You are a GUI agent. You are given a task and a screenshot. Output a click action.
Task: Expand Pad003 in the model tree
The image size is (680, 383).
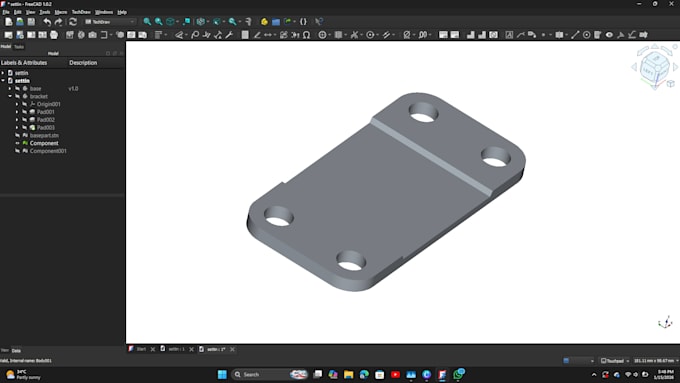click(x=17, y=128)
